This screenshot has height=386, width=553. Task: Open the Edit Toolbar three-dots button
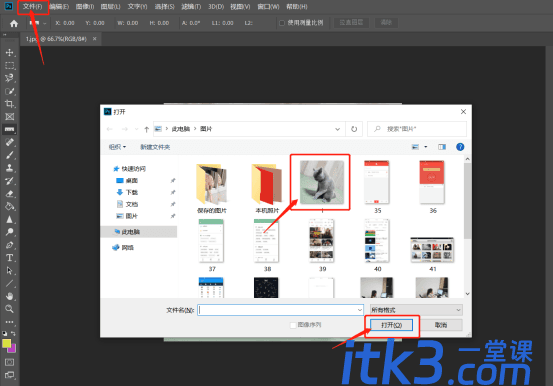coord(10,322)
